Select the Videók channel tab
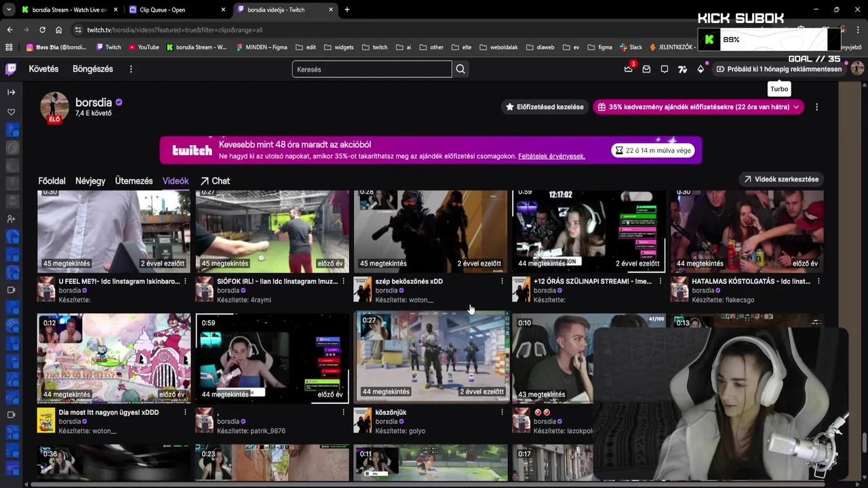868x488 pixels. 176,181
